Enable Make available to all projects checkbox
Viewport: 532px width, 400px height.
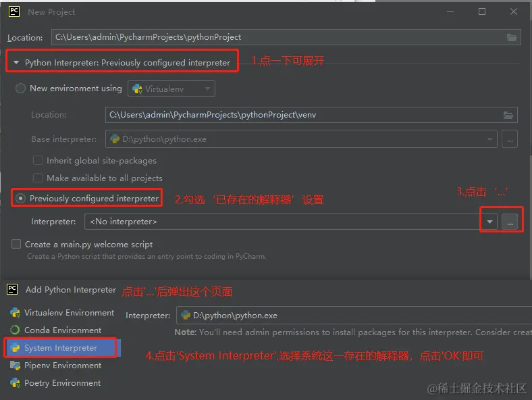click(x=38, y=178)
